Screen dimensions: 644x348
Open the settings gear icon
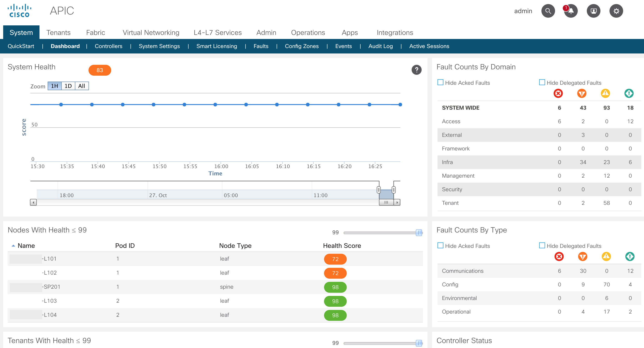[616, 11]
